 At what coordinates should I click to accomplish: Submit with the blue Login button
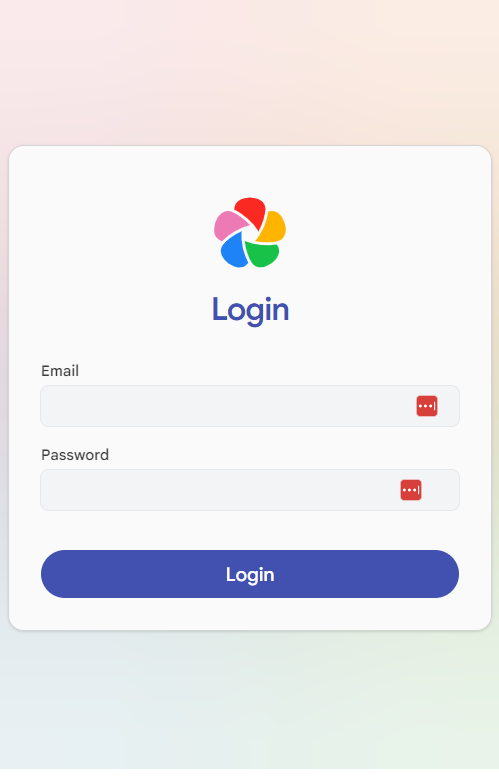[x=250, y=574]
